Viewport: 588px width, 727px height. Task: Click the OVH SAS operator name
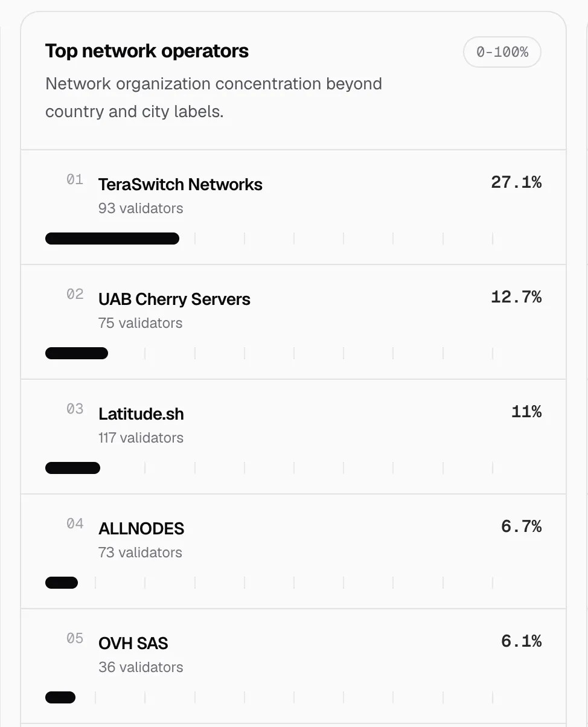(133, 644)
